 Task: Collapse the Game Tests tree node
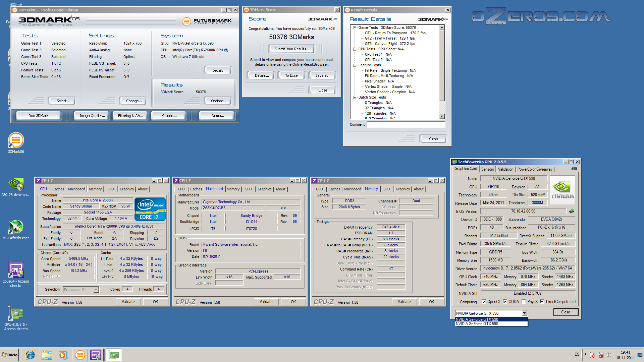(355, 28)
